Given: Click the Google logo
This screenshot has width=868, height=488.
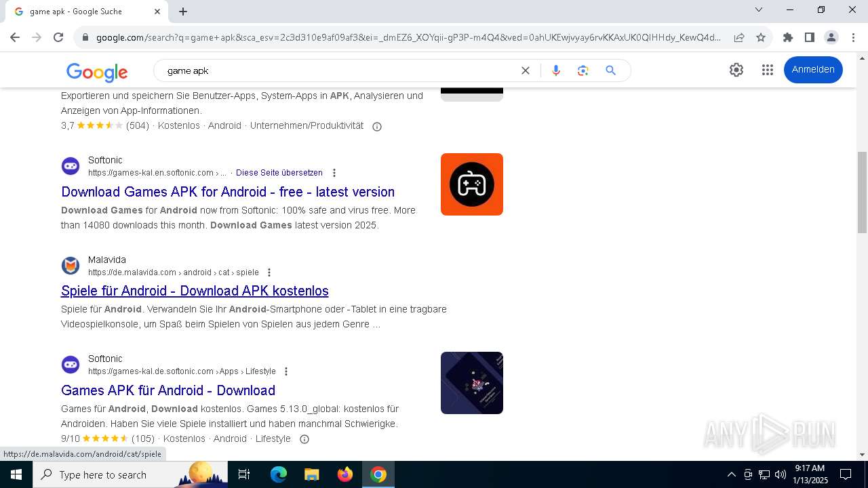Looking at the screenshot, I should click(97, 71).
